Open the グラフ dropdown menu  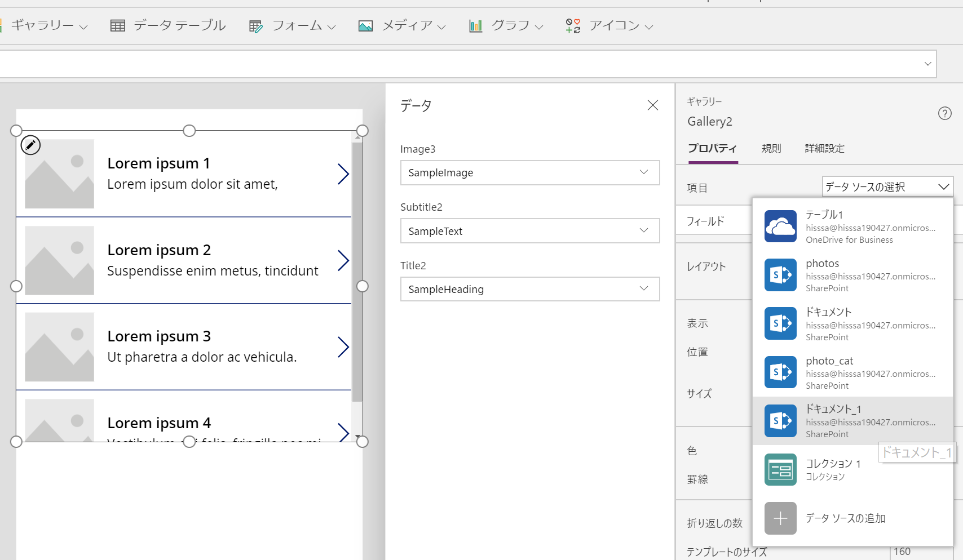tap(506, 25)
